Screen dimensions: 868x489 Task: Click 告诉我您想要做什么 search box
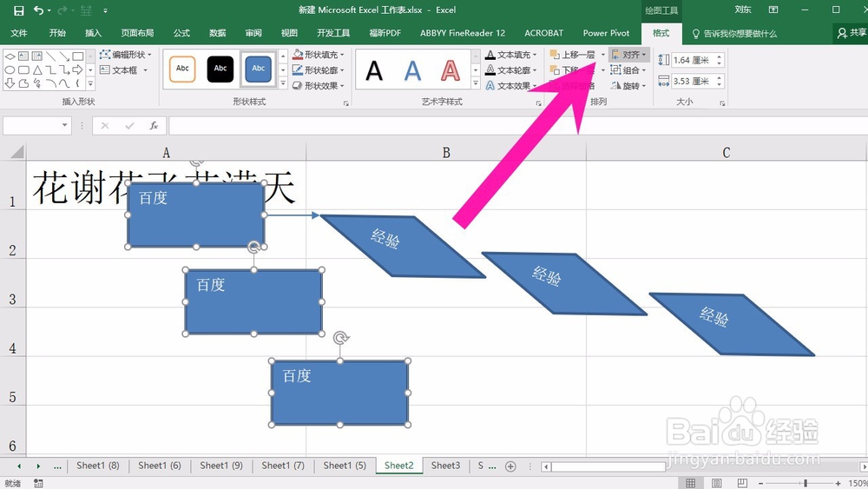point(734,34)
